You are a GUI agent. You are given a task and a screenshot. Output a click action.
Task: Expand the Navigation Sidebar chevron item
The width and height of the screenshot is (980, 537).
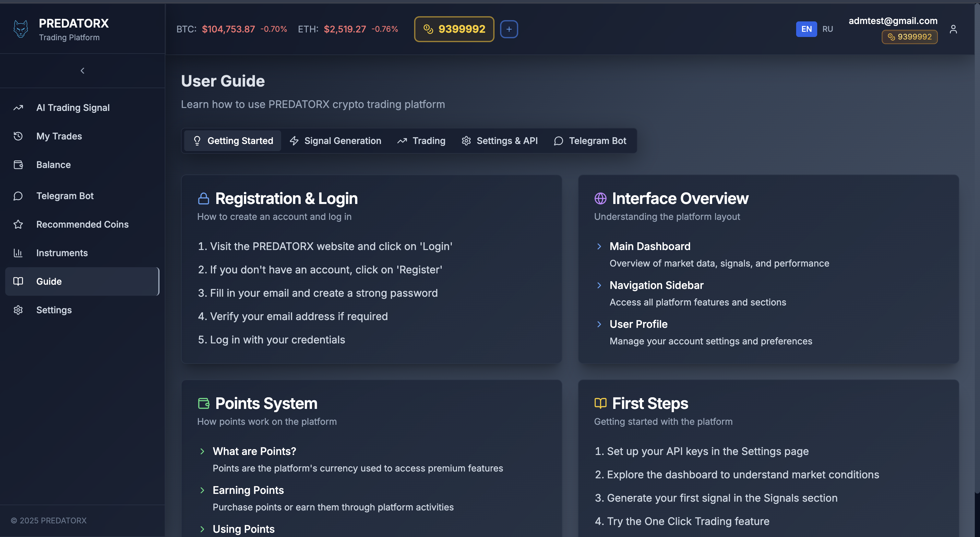tap(599, 285)
